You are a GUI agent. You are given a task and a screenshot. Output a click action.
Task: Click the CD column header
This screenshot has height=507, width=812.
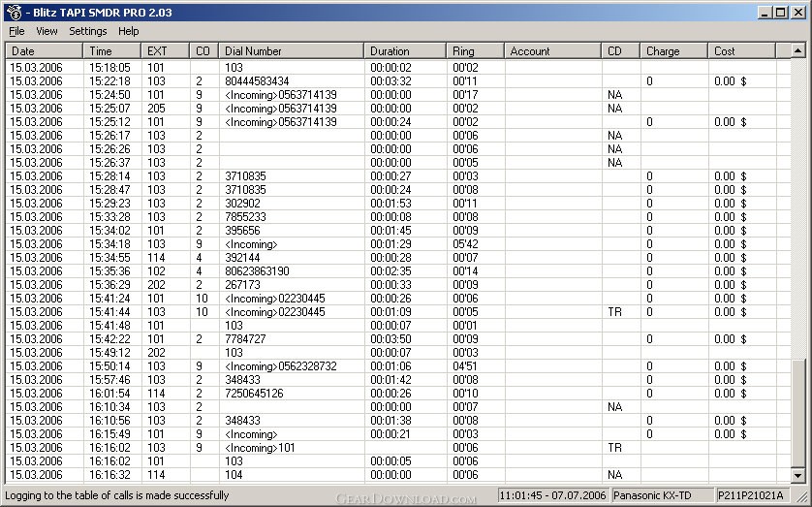coord(621,51)
